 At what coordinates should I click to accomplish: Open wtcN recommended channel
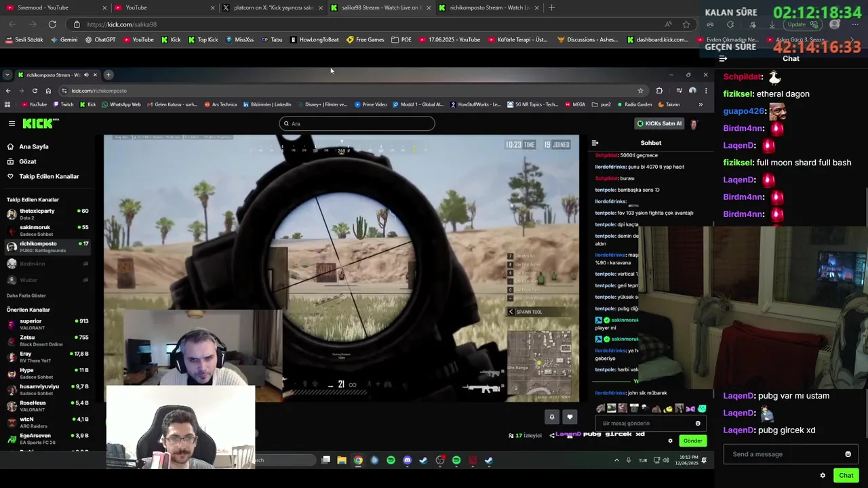47,422
